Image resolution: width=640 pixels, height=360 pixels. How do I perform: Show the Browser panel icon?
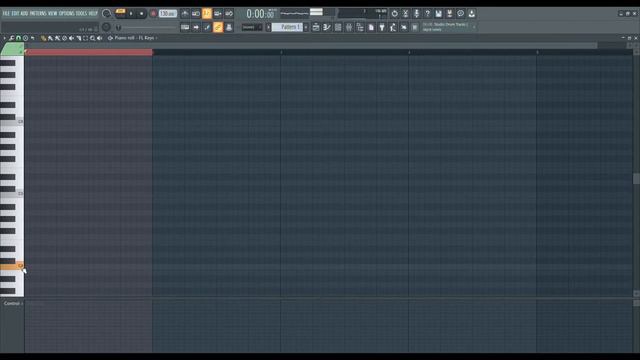(360, 27)
